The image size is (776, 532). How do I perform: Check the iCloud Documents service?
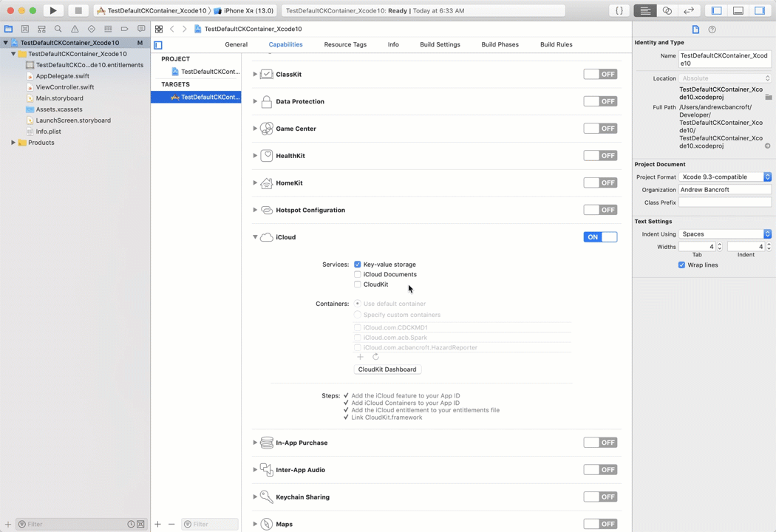[x=357, y=274]
